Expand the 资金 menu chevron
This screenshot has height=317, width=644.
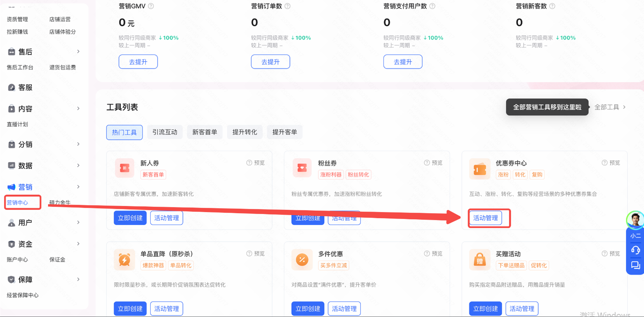(78, 244)
